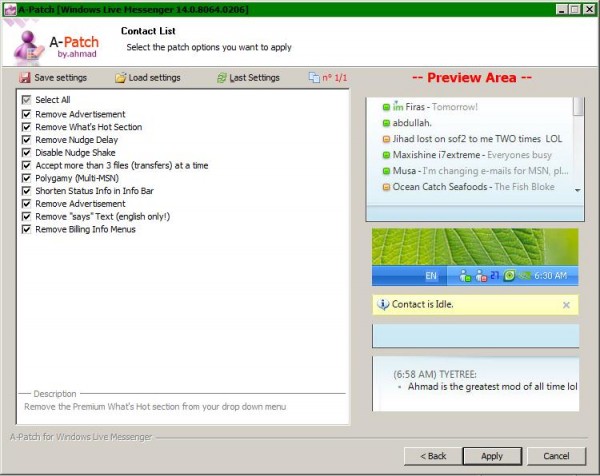600x476 pixels.
Task: Click the EN language indicator in preview taskbar
Action: point(431,275)
